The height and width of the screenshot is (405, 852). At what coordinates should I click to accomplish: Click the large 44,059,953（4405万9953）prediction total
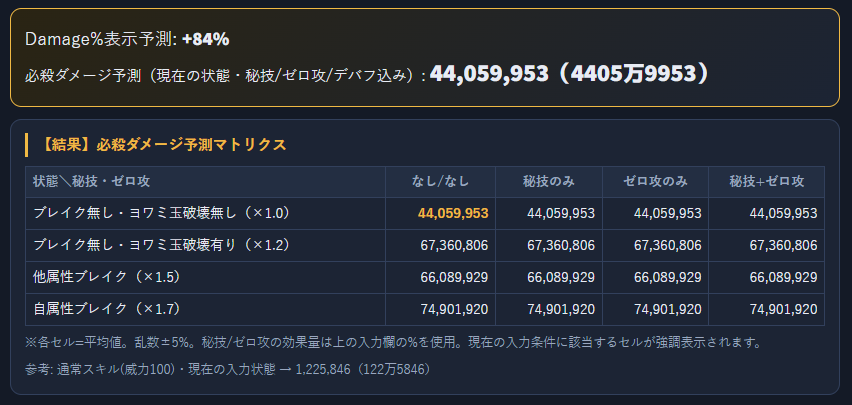click(570, 74)
